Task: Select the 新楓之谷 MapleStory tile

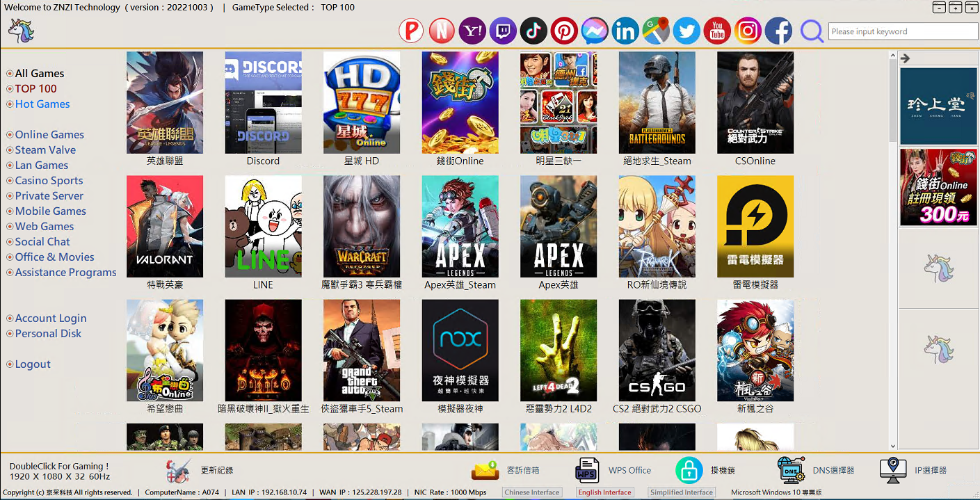Action: (755, 350)
